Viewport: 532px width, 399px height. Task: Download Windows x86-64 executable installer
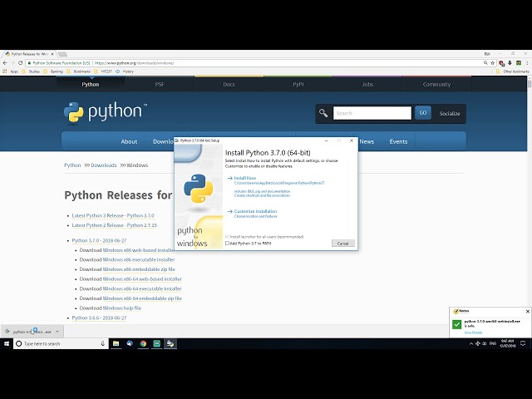(142, 288)
